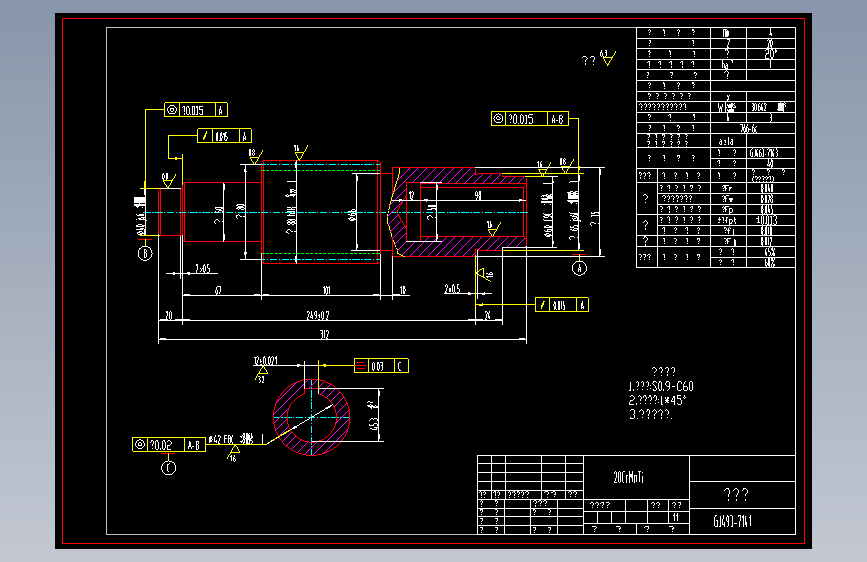Click the 20° value in the parameter table
Screen dimensions: 867x562
click(770, 54)
